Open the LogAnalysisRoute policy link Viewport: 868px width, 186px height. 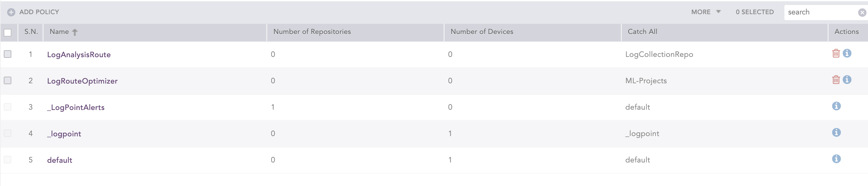coord(79,55)
